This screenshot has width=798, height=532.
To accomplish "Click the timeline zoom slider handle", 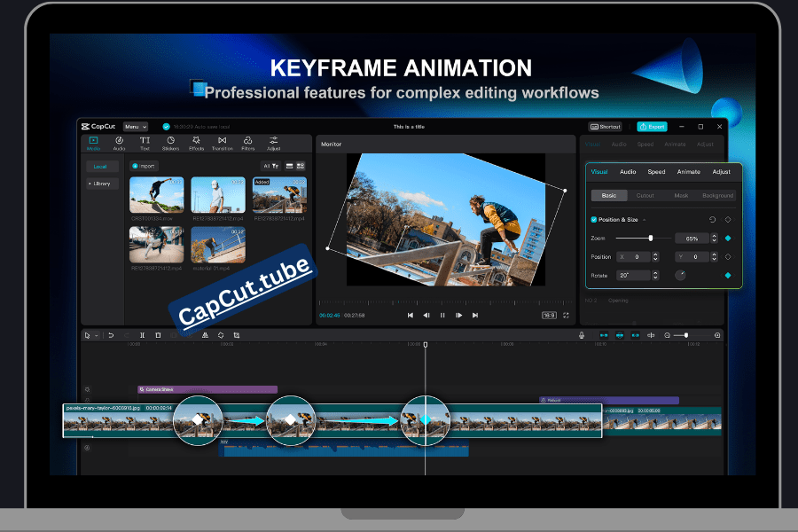I will coord(686,335).
